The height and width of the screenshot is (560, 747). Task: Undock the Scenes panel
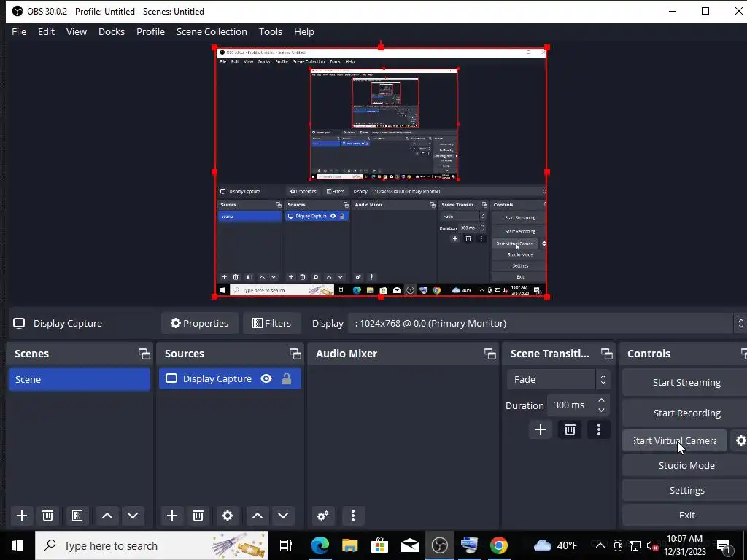pos(144,354)
